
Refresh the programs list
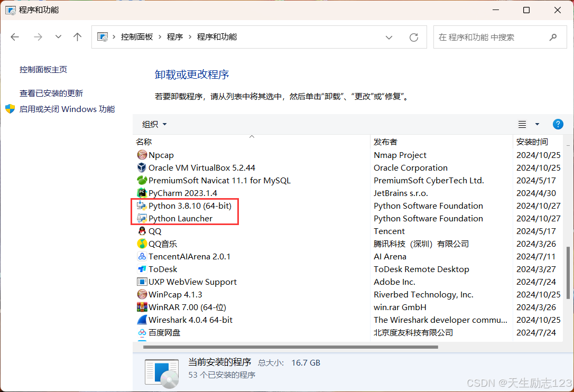414,37
